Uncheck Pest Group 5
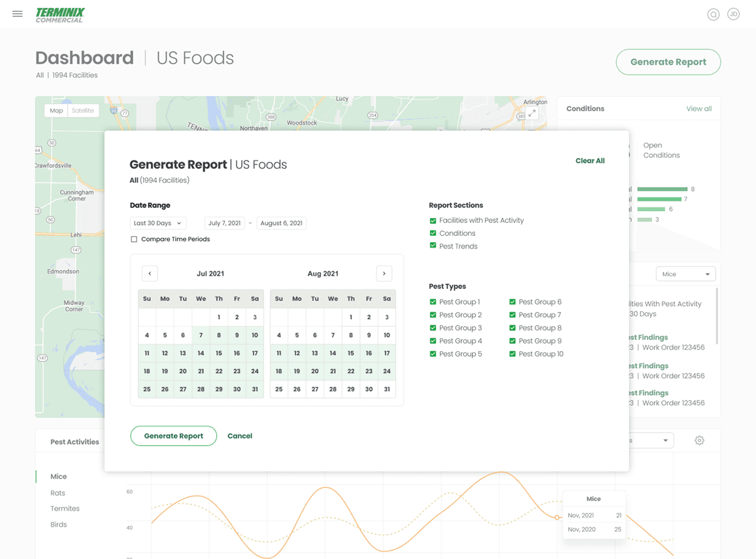The image size is (756, 559). pos(433,354)
